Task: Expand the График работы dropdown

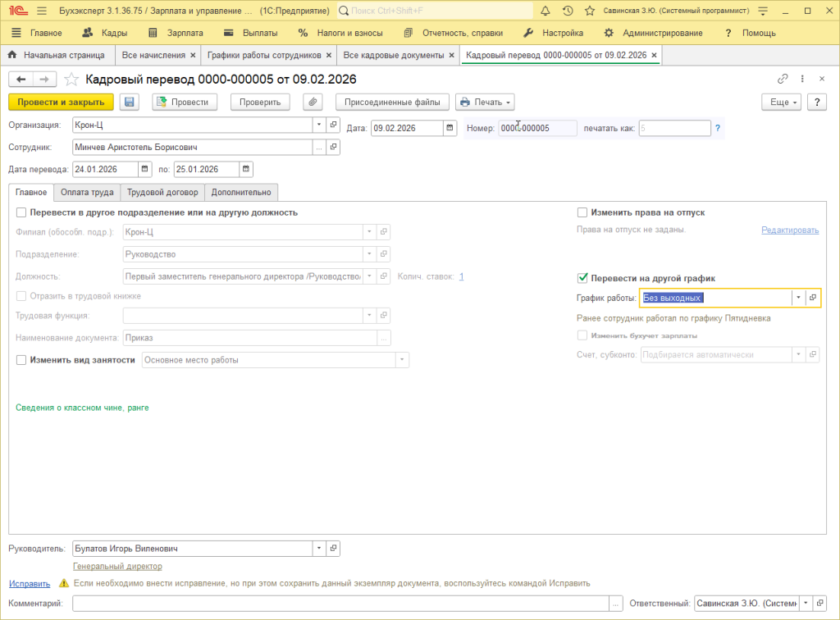Action: tap(797, 298)
